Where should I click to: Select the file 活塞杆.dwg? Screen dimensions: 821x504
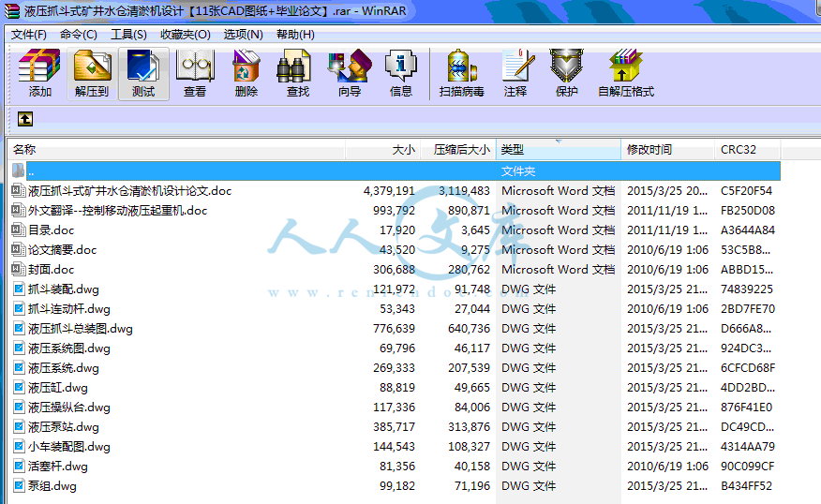click(x=57, y=467)
